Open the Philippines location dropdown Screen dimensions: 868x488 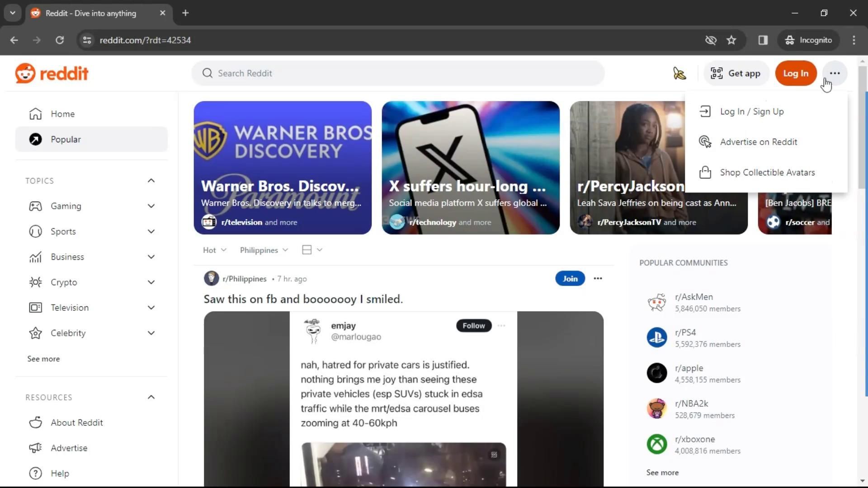point(264,250)
